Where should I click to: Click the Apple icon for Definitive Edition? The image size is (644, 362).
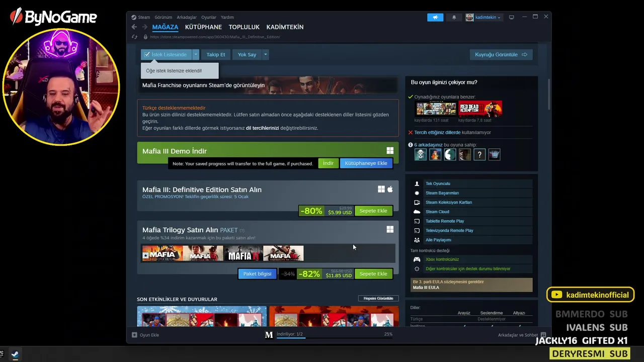point(390,189)
